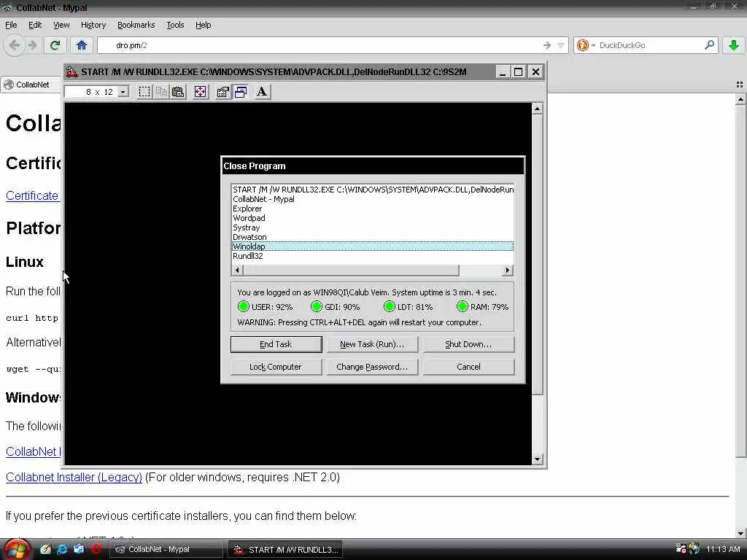Toggle the Background icon in console toolbar
Screen dimensions: 747x560
click(241, 91)
